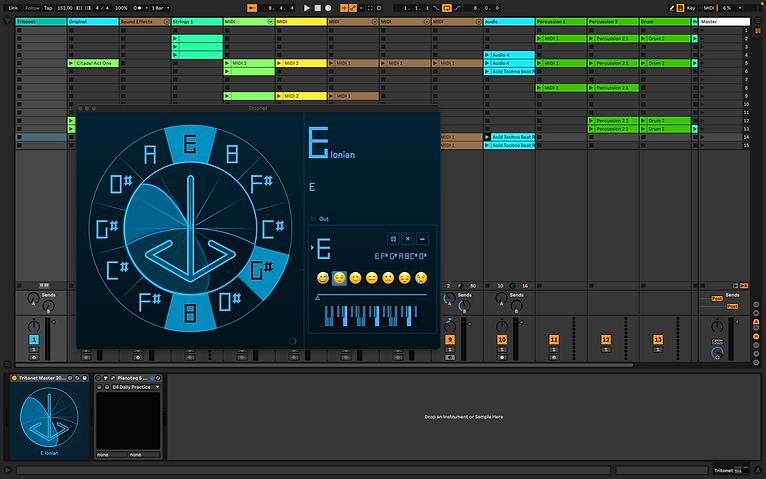
Task: Toggle the Link button
Action: 13,8
